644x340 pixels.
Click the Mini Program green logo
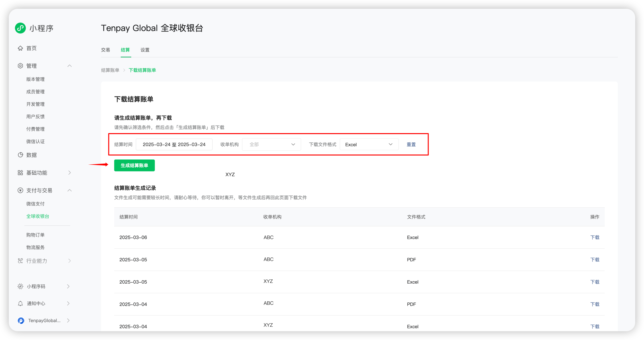point(20,28)
